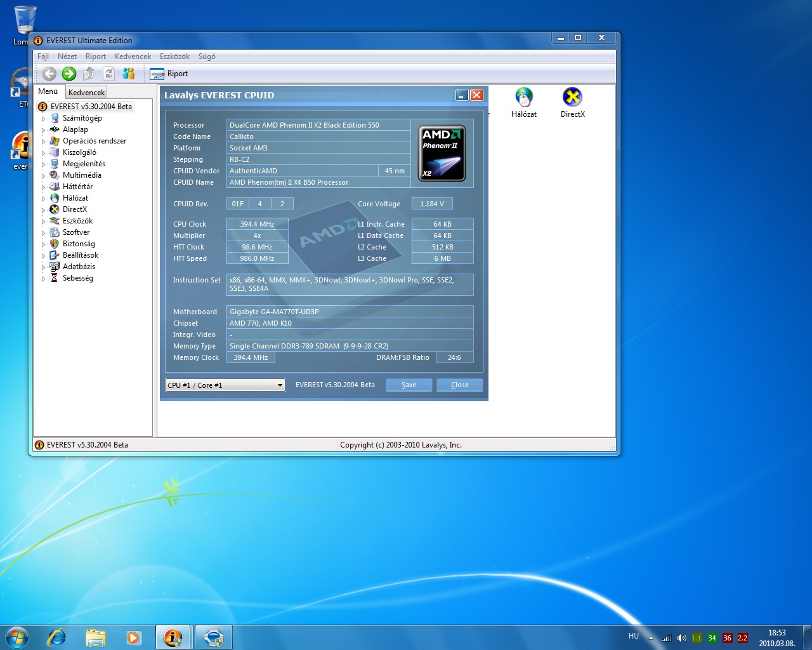Image resolution: width=812 pixels, height=650 pixels.
Task: Click the green Forward arrow in toolbar
Action: [69, 74]
